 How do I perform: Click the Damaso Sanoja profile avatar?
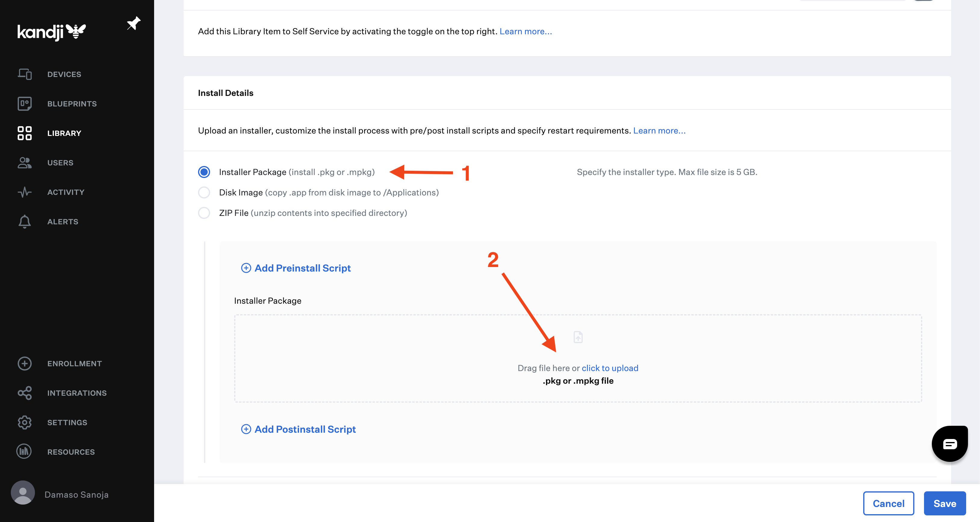click(x=23, y=494)
